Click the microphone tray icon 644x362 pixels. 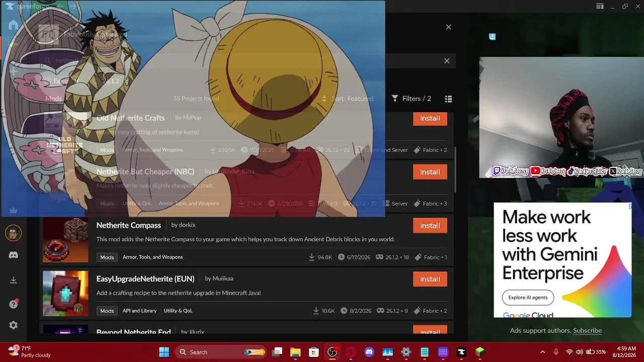(556, 352)
